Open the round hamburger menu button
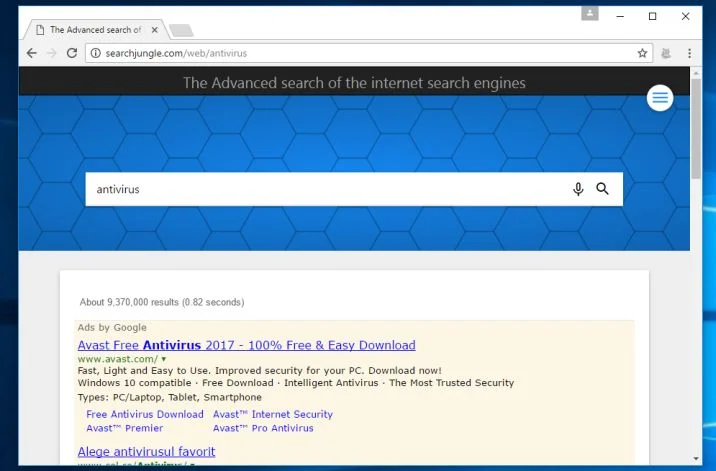Screen dimensions: 716x471 660,98
